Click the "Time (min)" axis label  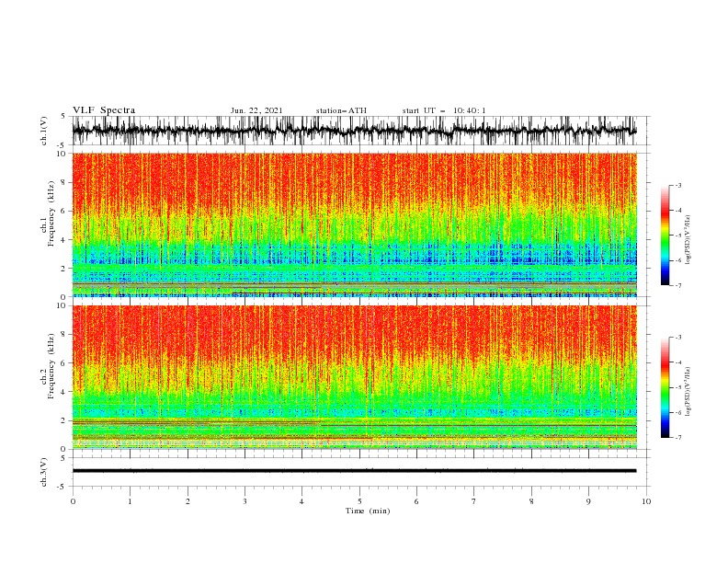tap(368, 511)
